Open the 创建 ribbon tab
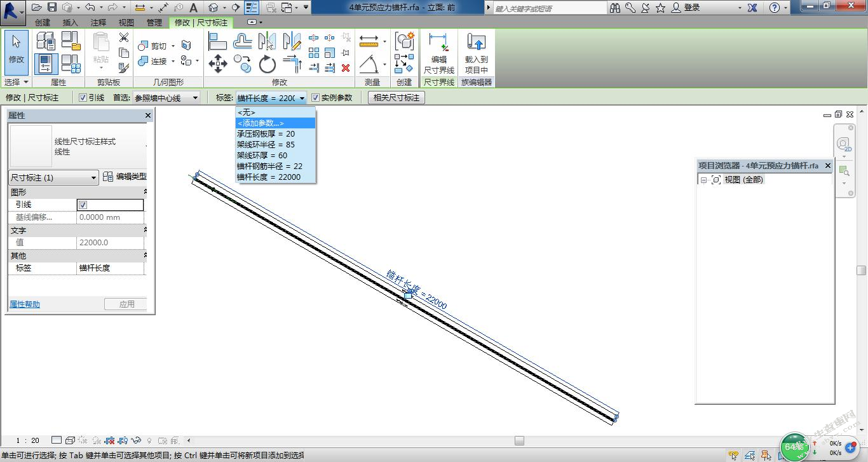The height and width of the screenshot is (462, 868). tap(43, 22)
